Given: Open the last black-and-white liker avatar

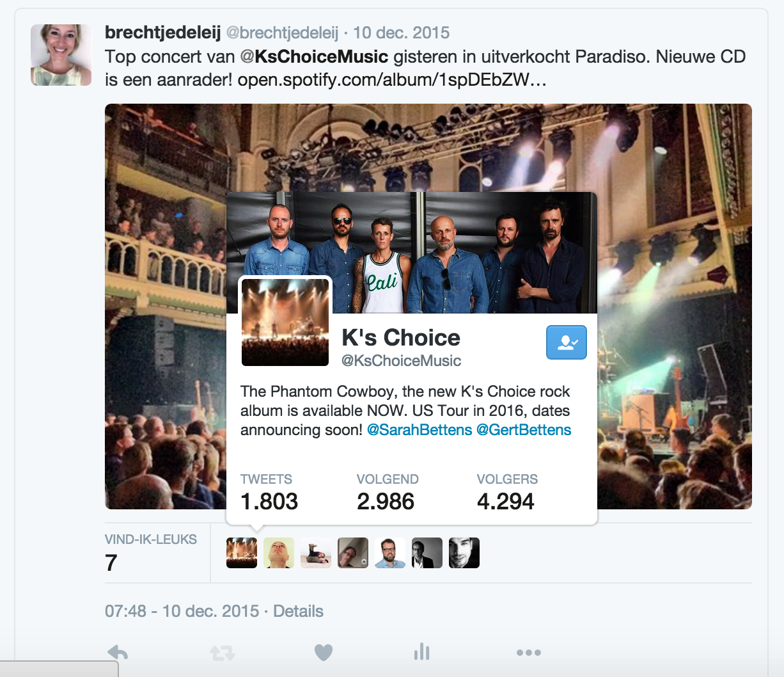Looking at the screenshot, I should click(464, 553).
